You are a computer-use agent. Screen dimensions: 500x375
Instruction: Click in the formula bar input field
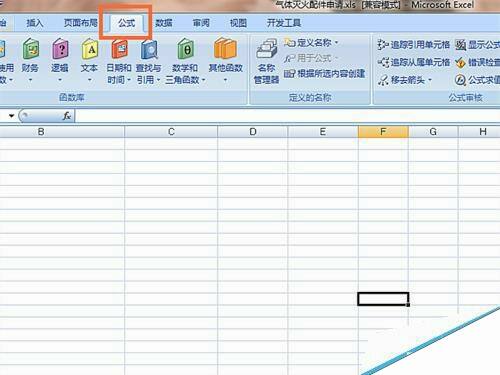tap(287, 116)
